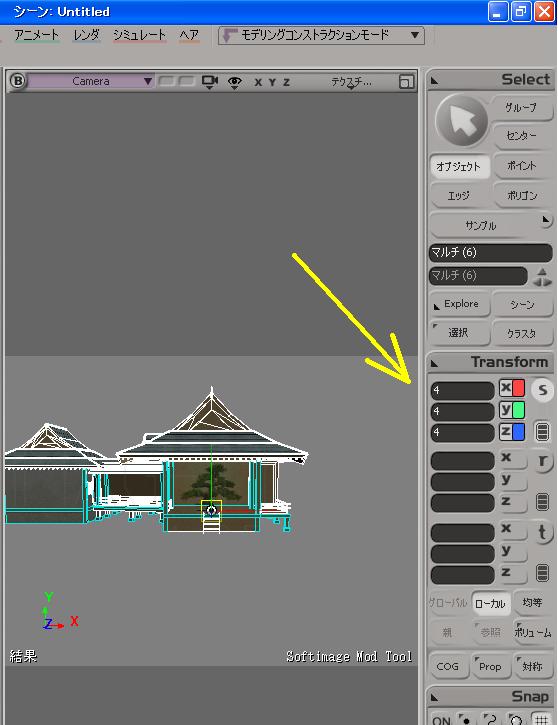Open the ヘア menu
Screen dimensions: 558x725
point(189,35)
